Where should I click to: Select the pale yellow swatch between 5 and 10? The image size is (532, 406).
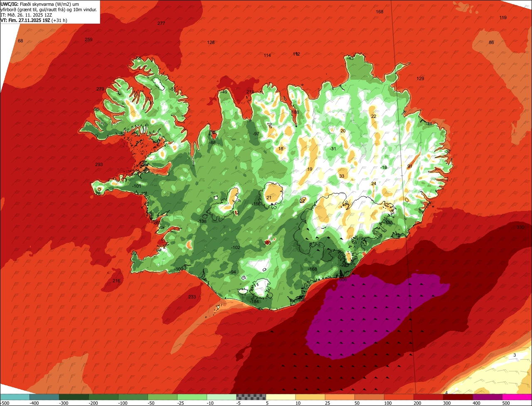281,397
